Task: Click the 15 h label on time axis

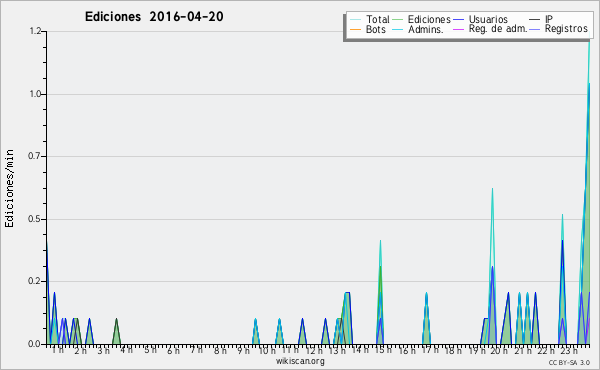Action: coord(383,350)
